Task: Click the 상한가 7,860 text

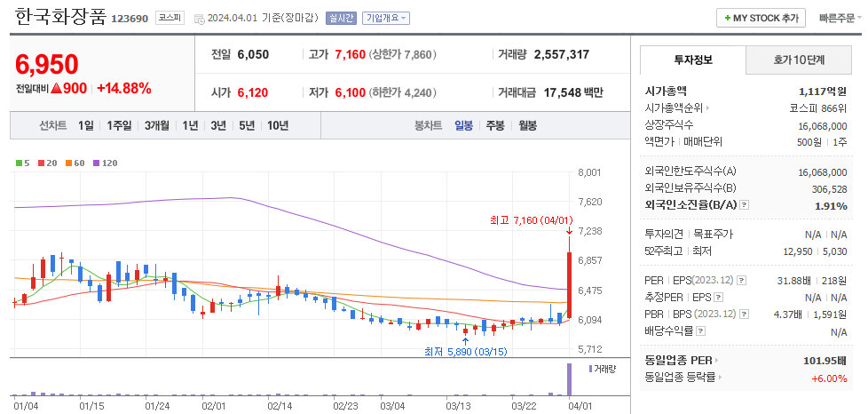Action: pyautogui.click(x=403, y=54)
